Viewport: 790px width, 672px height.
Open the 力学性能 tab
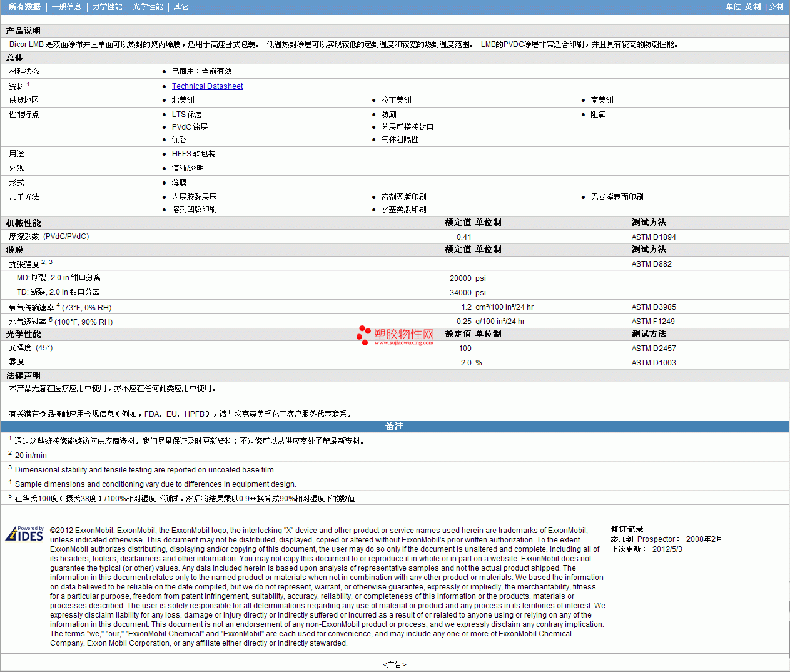click(x=107, y=7)
